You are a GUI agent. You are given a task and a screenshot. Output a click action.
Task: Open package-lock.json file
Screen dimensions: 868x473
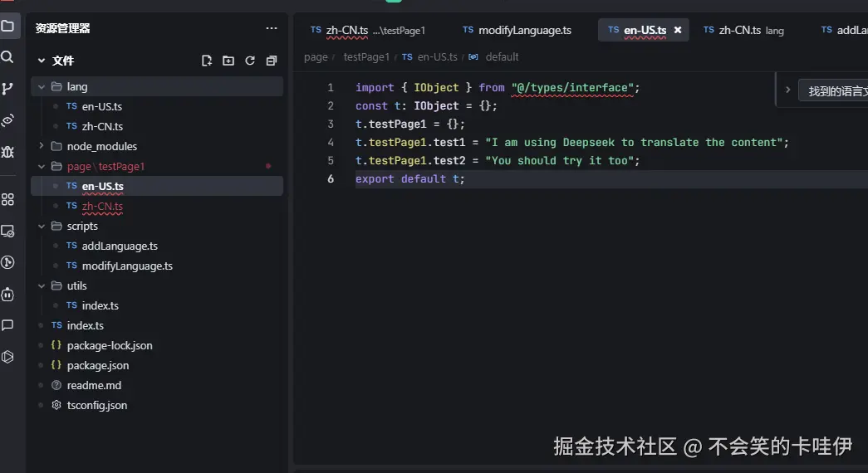pyautogui.click(x=157, y=345)
